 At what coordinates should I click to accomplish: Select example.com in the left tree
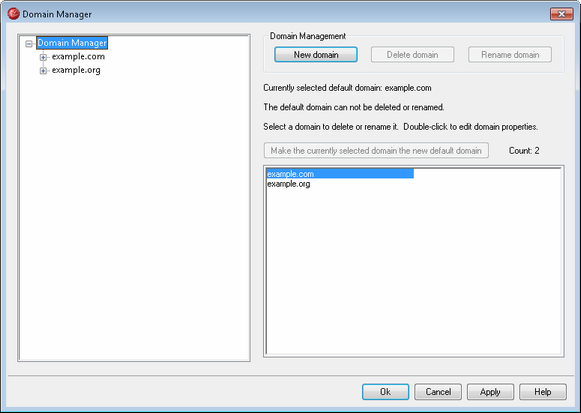[x=78, y=57]
